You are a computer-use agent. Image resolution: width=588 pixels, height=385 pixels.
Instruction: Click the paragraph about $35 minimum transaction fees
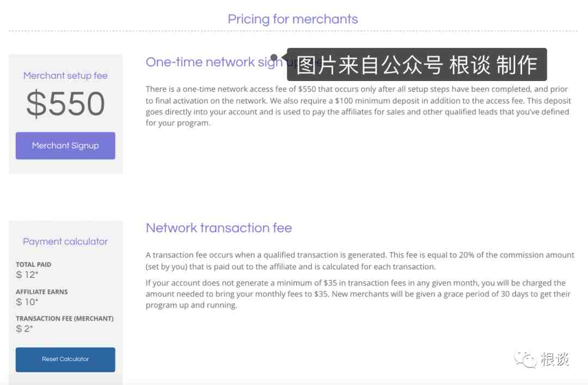click(358, 294)
